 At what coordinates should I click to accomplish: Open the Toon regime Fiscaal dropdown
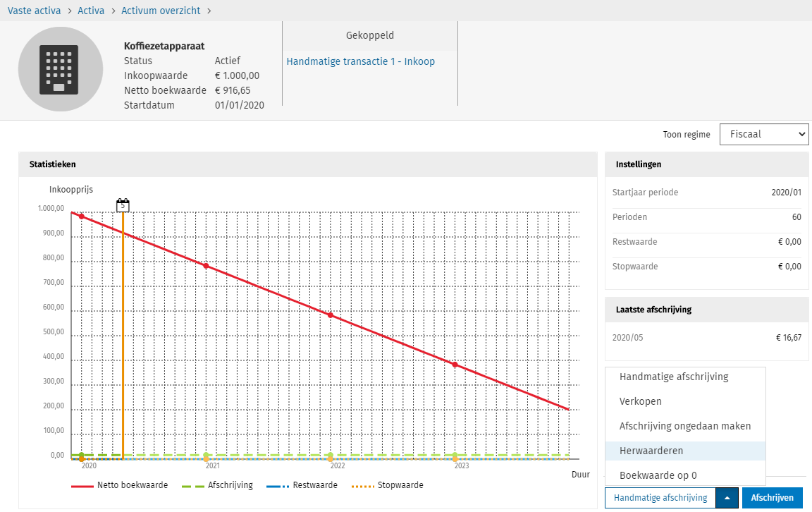coord(763,134)
